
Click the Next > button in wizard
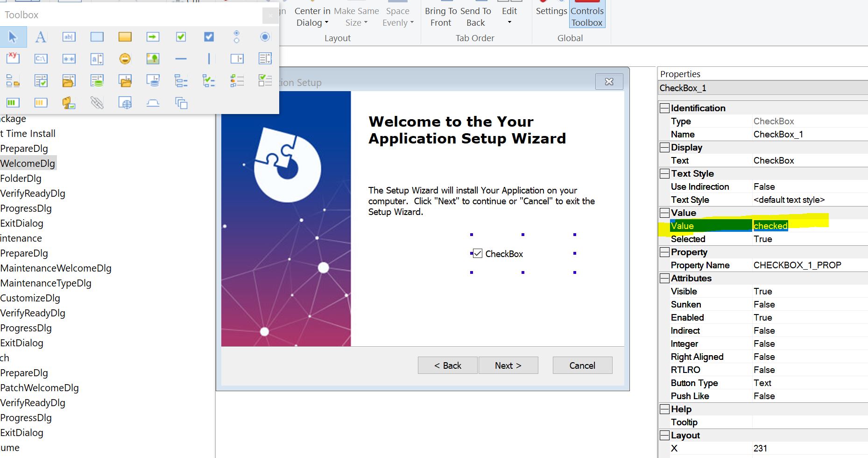(508, 365)
